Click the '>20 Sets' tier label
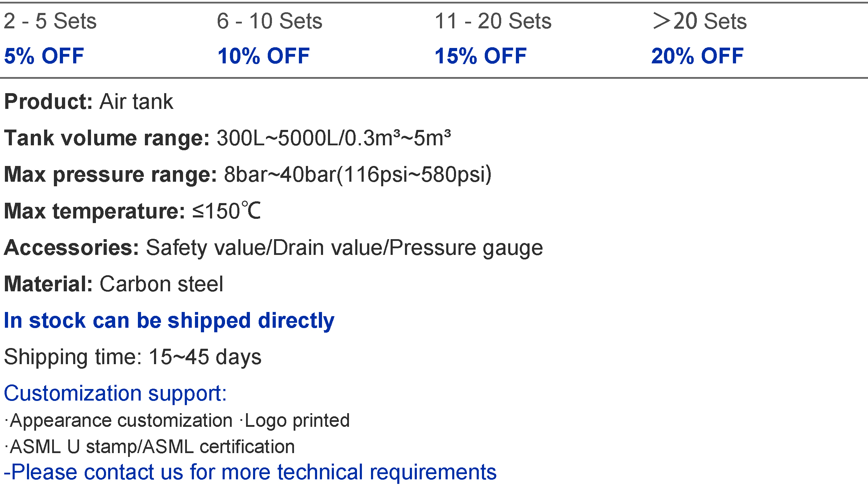Viewport: 868px width, 500px height. [700, 21]
